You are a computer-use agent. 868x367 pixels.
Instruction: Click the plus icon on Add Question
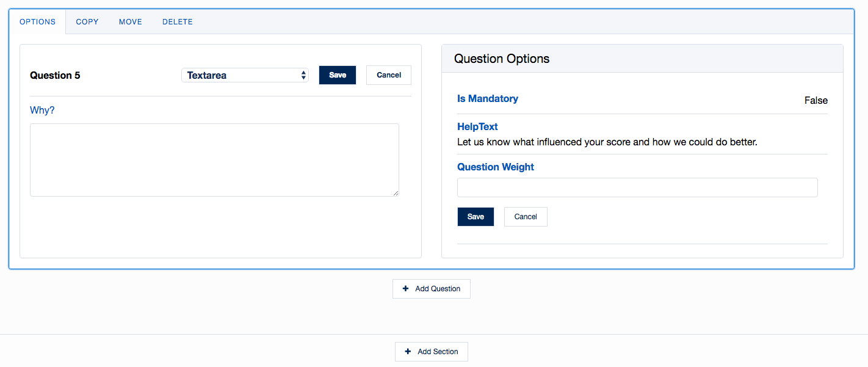406,289
